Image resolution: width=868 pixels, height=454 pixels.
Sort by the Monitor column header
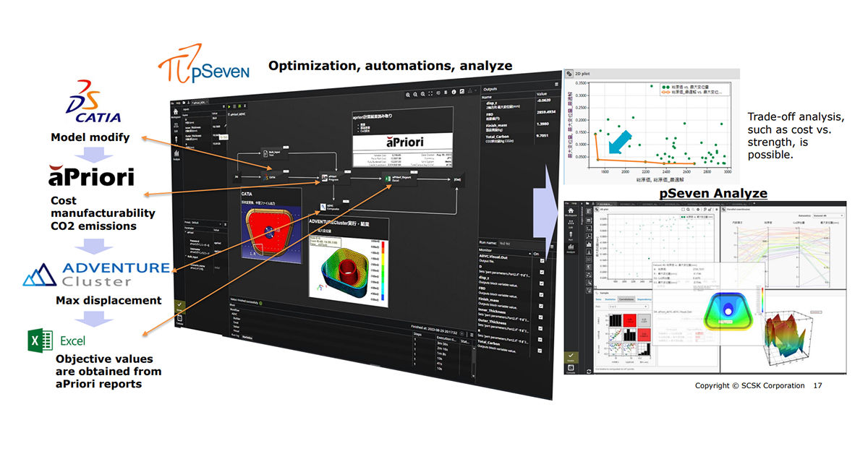(504, 252)
